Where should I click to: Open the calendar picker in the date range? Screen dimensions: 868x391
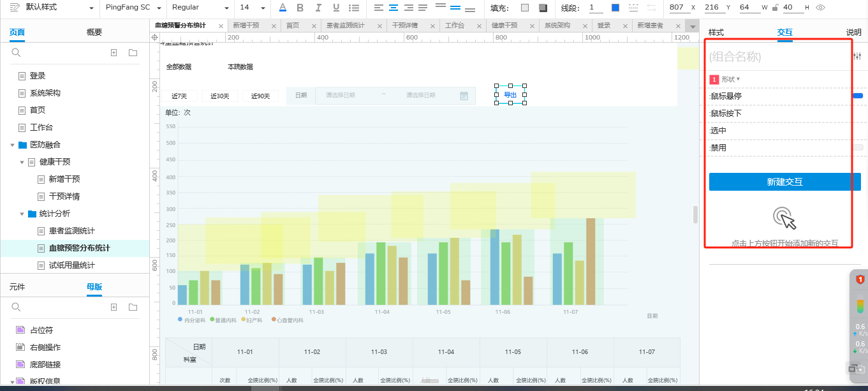[x=464, y=96]
